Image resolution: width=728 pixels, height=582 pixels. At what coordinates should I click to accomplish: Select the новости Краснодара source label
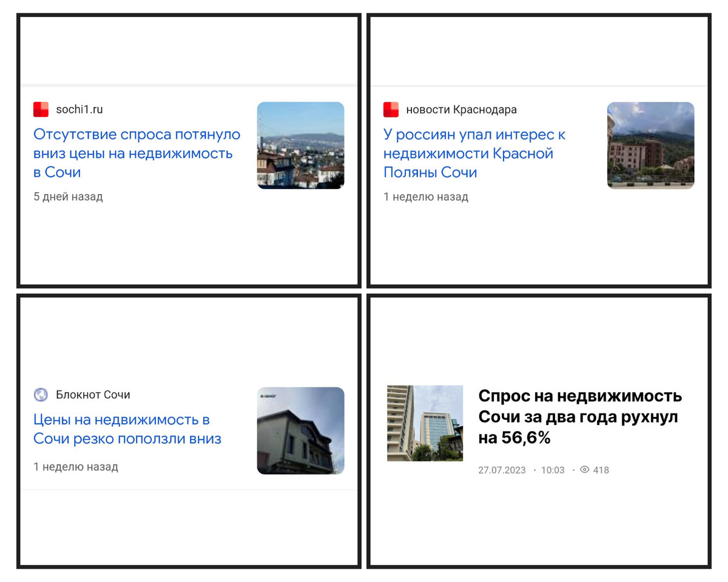(461, 110)
